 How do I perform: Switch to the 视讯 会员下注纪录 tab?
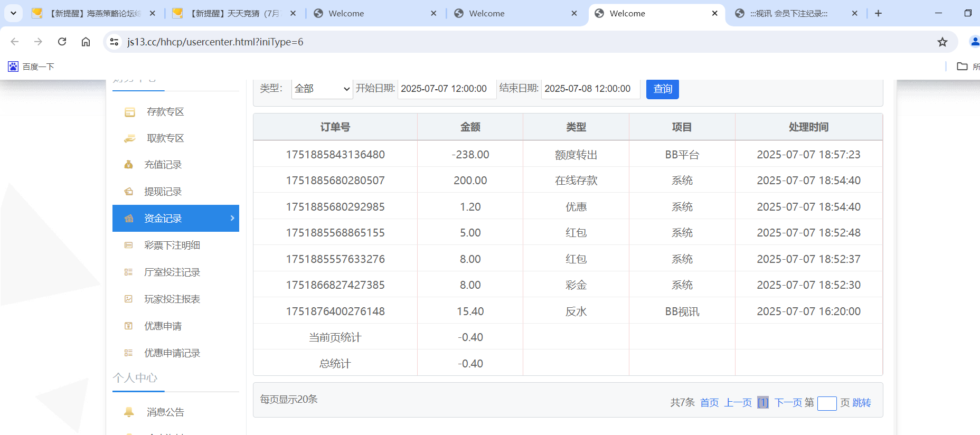pyautogui.click(x=788, y=14)
